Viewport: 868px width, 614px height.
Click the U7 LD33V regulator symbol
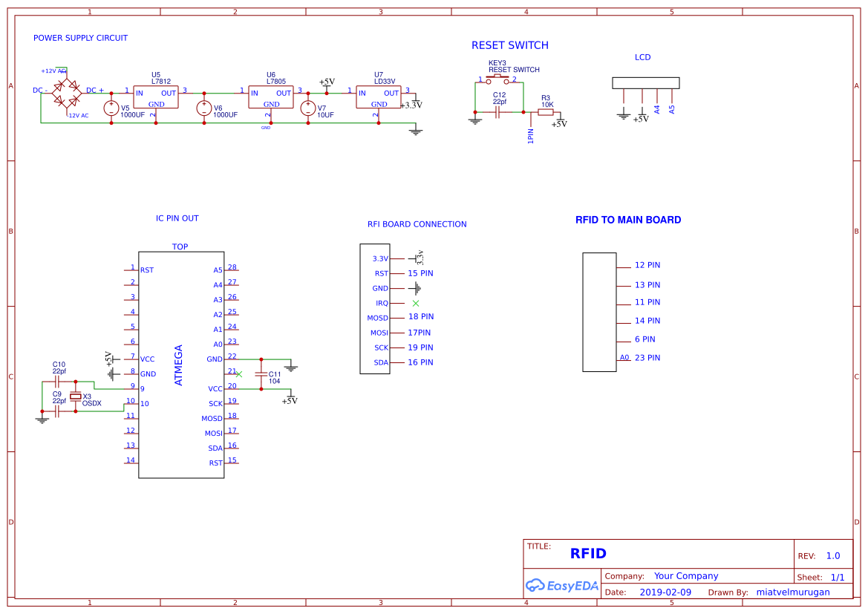(x=379, y=97)
